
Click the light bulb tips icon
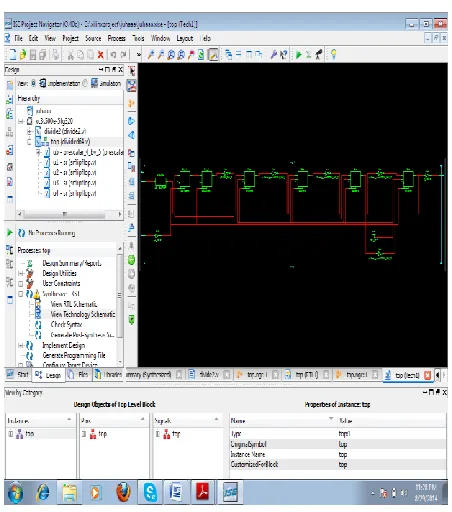333,54
